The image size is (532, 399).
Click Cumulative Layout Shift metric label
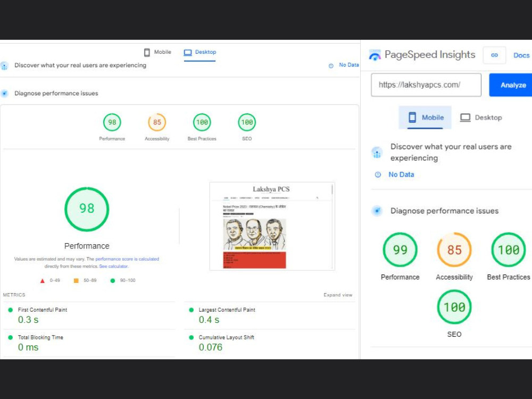tap(226, 337)
